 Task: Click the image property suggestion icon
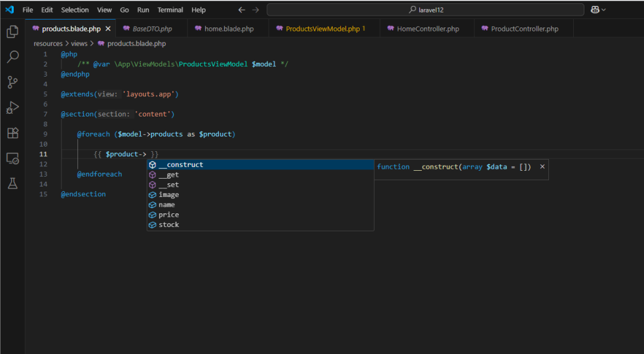click(x=153, y=195)
